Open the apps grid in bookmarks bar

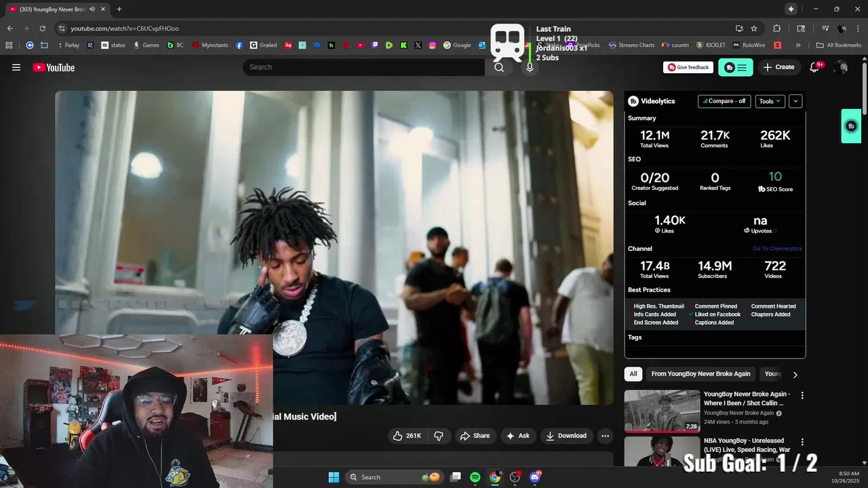(9, 45)
